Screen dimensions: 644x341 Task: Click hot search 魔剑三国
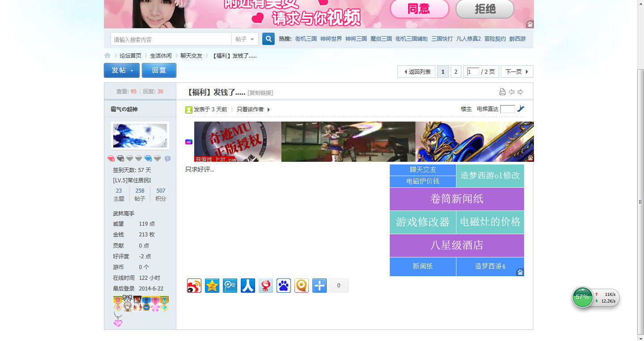[x=381, y=39]
